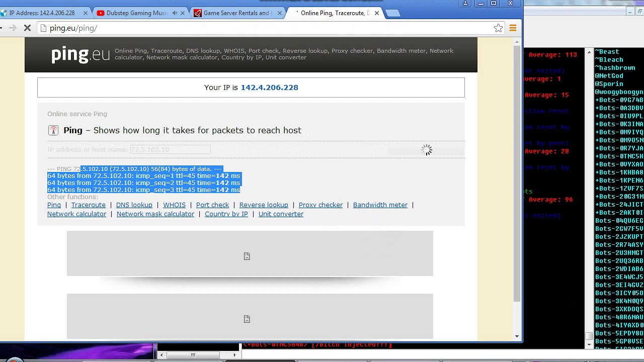Close the Online Ping, Traceroute tab
644x362 pixels.
[x=377, y=13]
